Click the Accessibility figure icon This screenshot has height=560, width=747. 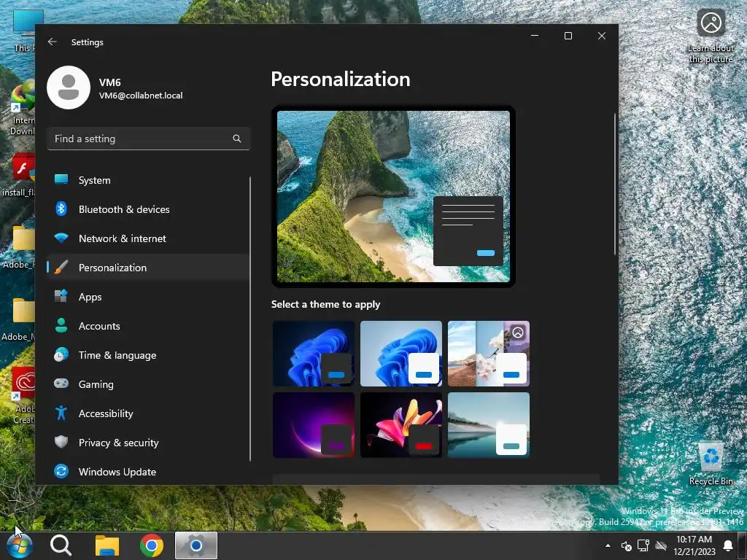coord(61,413)
